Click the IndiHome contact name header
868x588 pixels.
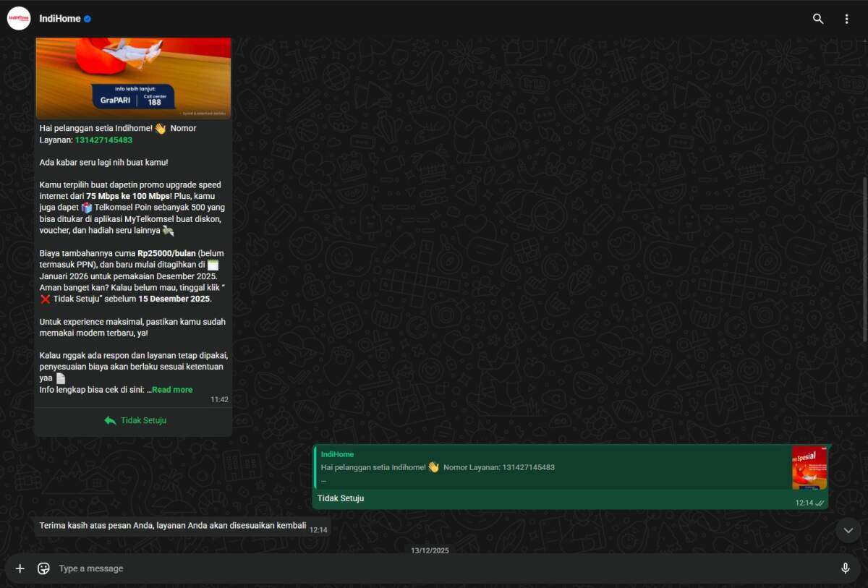pyautogui.click(x=59, y=19)
